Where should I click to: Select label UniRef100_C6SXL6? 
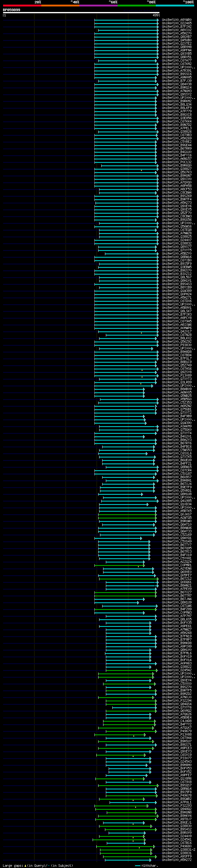(176, 454)
